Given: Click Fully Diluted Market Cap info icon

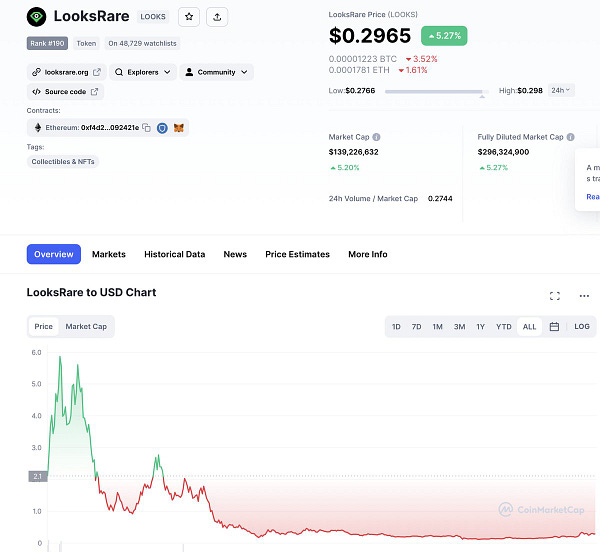Looking at the screenshot, I should tap(571, 137).
